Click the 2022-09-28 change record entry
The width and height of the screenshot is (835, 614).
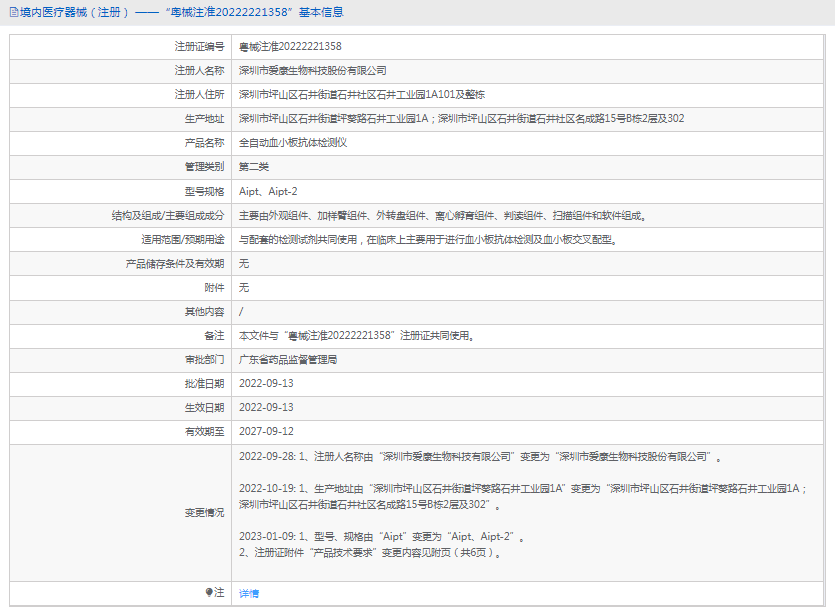(479, 457)
